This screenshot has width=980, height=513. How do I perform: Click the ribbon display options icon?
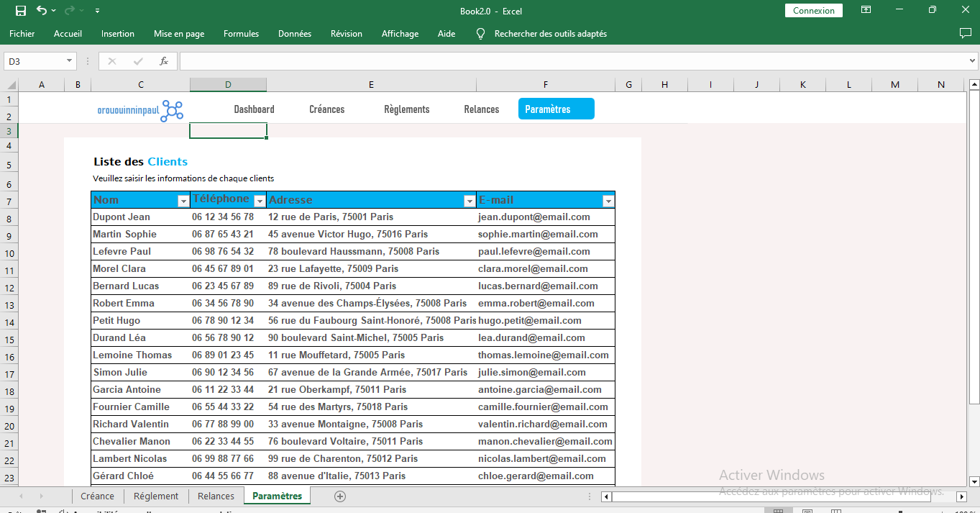click(866, 11)
